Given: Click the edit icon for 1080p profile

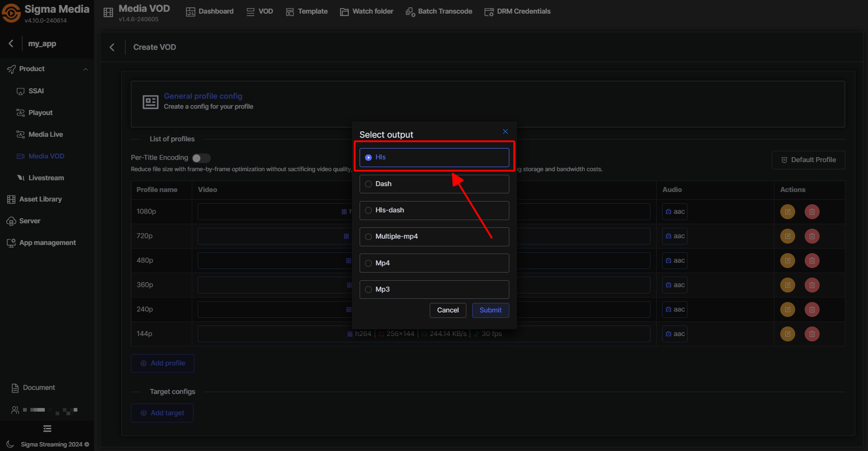Looking at the screenshot, I should pos(787,211).
